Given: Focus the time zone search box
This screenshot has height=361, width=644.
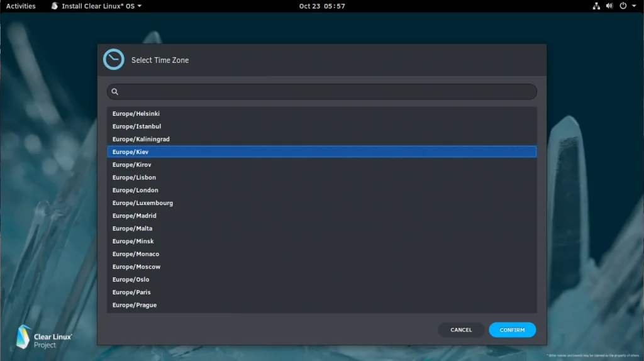Looking at the screenshot, I should click(x=322, y=92).
